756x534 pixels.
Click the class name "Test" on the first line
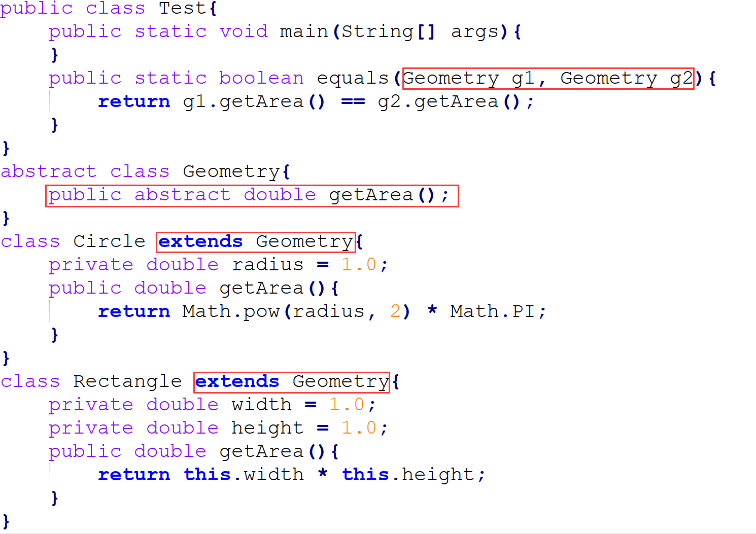point(183,8)
